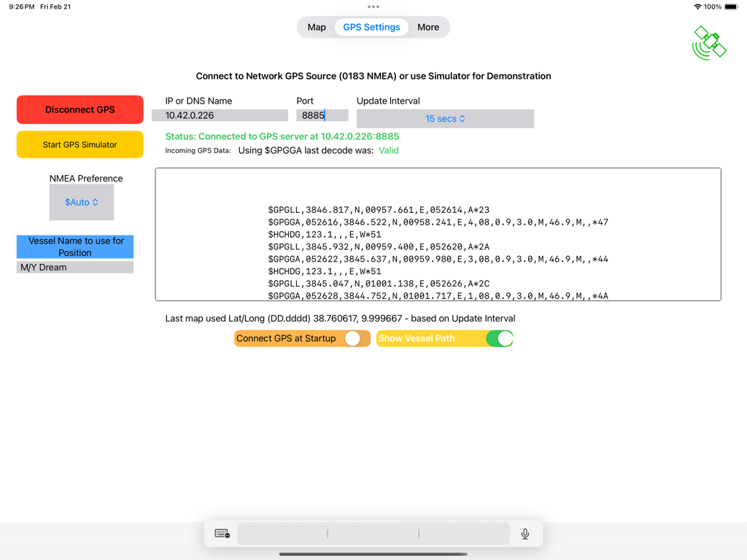
Task: Disable the Show Vessel Path switch
Action: pos(499,338)
